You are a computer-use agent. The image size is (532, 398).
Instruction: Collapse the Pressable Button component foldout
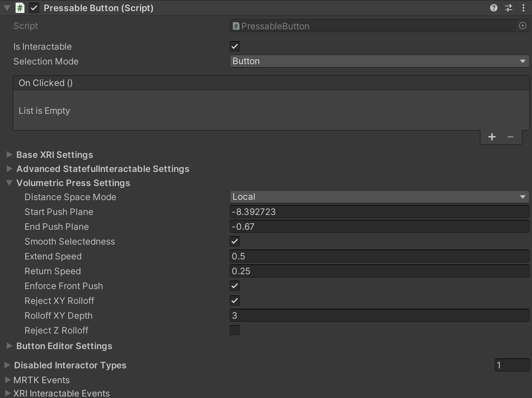(7, 8)
